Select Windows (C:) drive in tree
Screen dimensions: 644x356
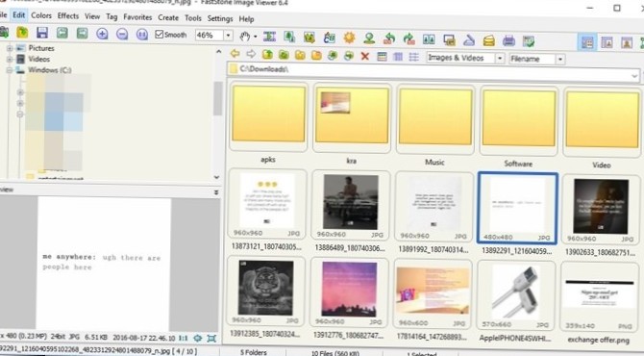49,70
